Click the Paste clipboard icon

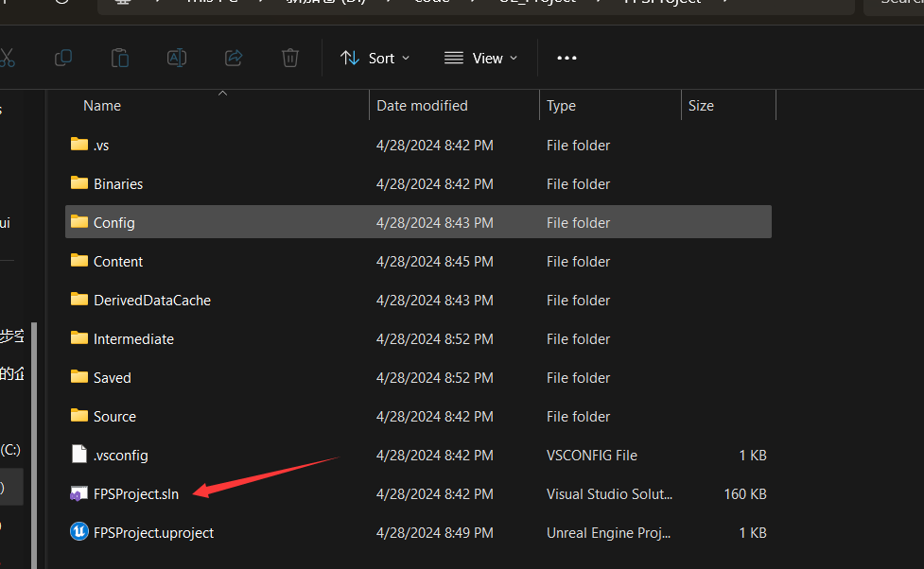(x=120, y=58)
